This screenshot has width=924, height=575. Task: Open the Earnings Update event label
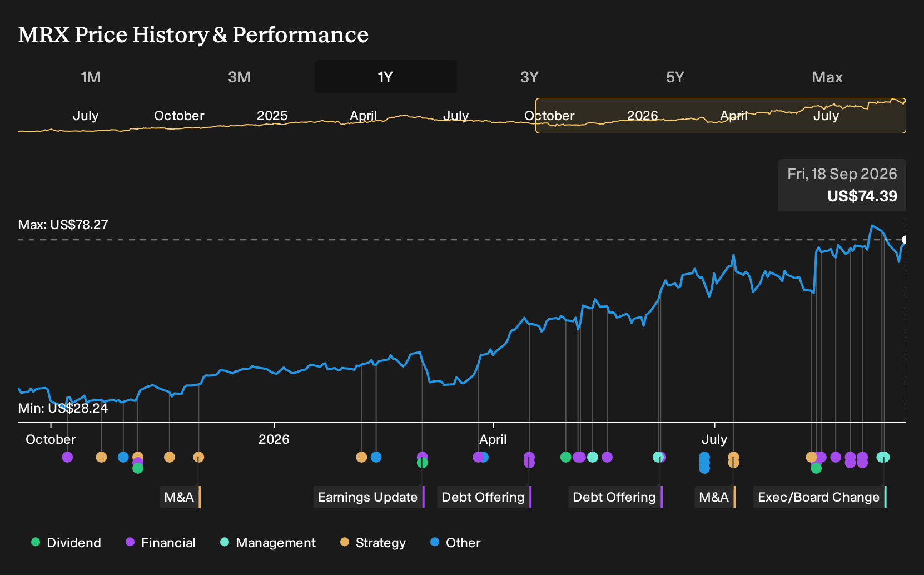[369, 497]
